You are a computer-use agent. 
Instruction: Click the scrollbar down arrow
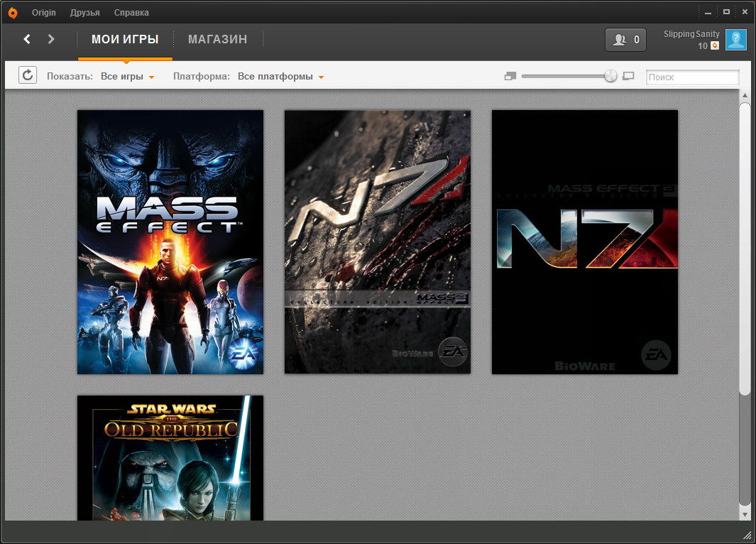click(745, 515)
